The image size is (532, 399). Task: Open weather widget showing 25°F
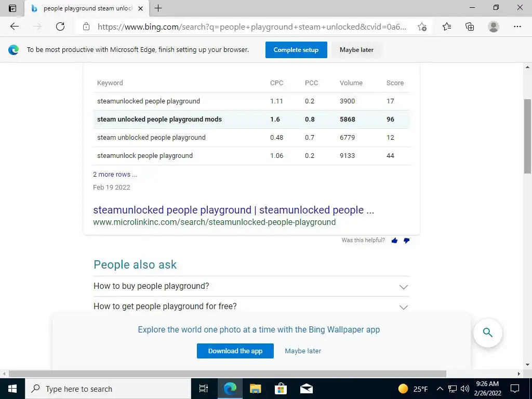point(413,389)
